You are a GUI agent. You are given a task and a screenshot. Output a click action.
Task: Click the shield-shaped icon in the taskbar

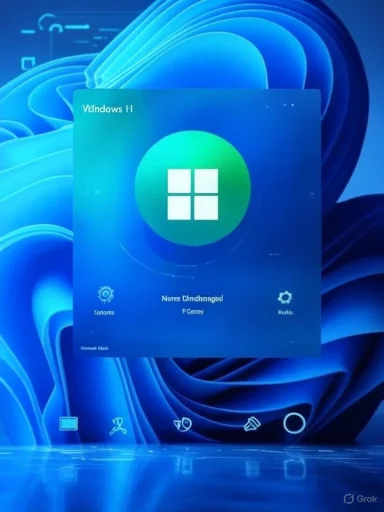(x=183, y=425)
